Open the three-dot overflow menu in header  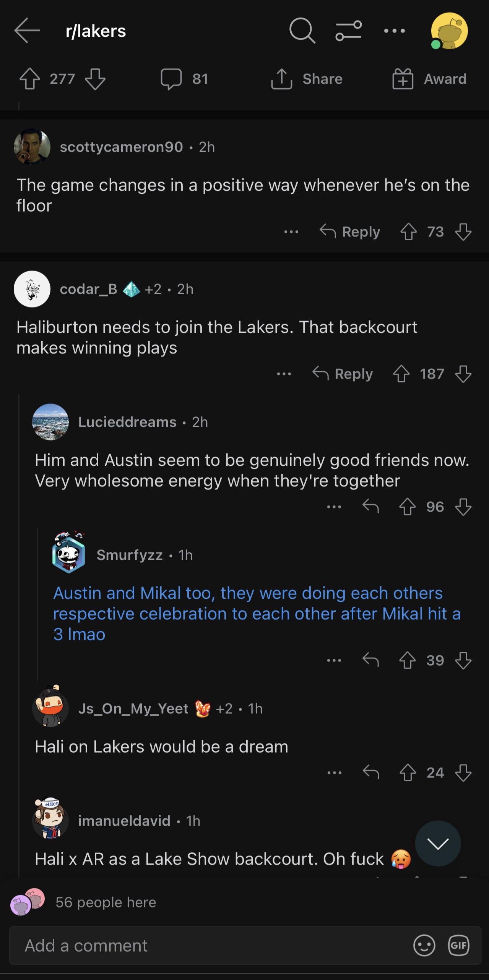394,31
